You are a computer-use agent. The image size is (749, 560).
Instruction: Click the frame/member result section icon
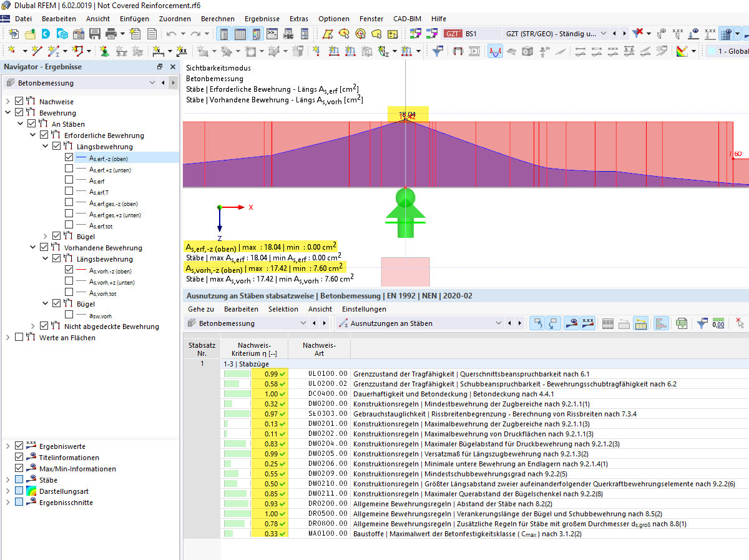(x=458, y=51)
